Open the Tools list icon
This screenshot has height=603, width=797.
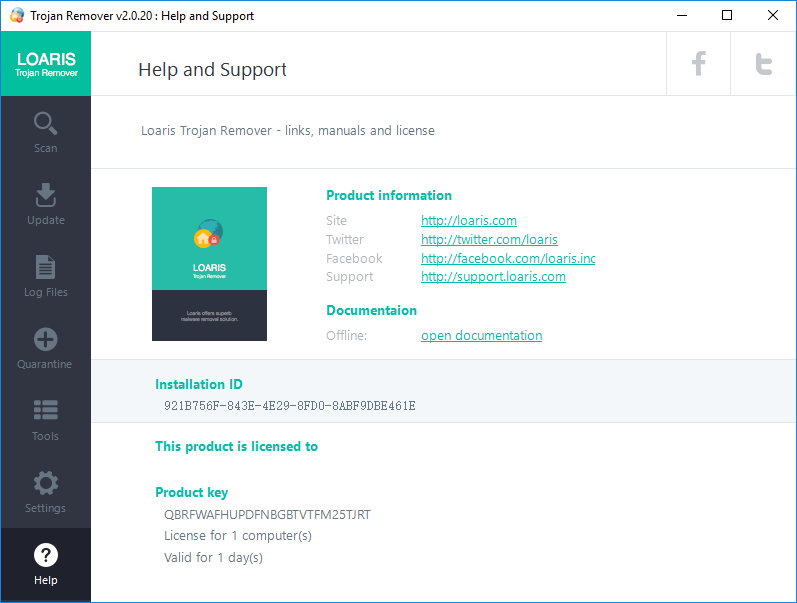(x=45, y=410)
